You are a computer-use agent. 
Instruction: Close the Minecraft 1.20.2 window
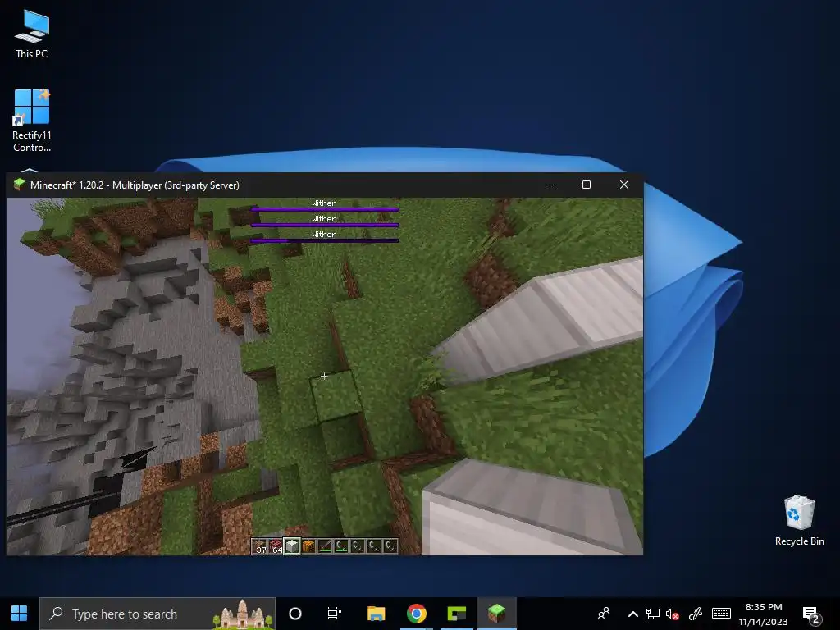[624, 185]
